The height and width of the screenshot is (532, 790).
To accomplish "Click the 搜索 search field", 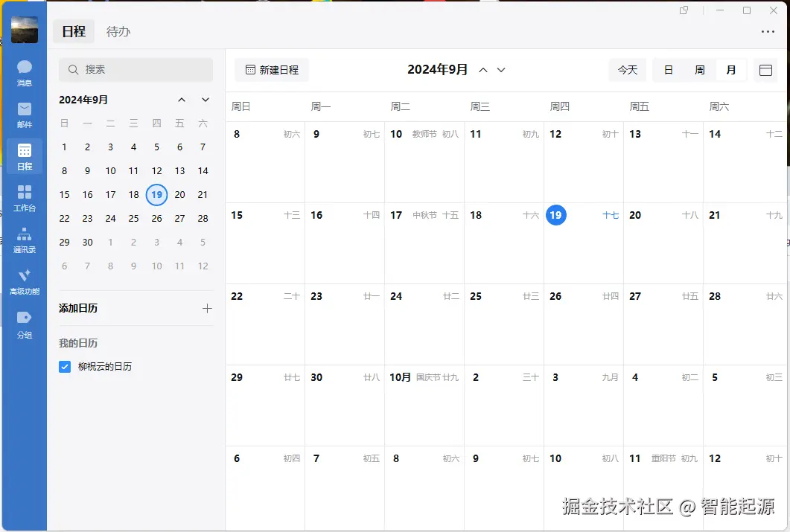I will (136, 69).
